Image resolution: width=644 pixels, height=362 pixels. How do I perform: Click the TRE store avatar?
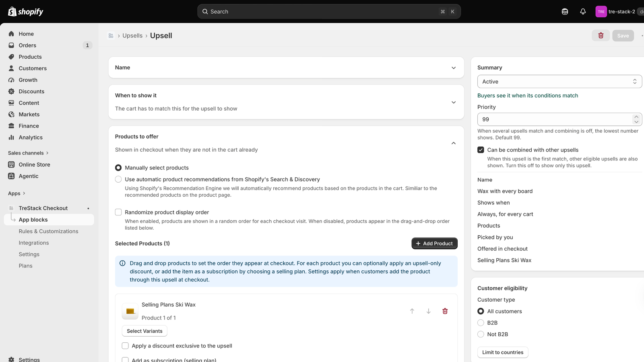click(601, 12)
